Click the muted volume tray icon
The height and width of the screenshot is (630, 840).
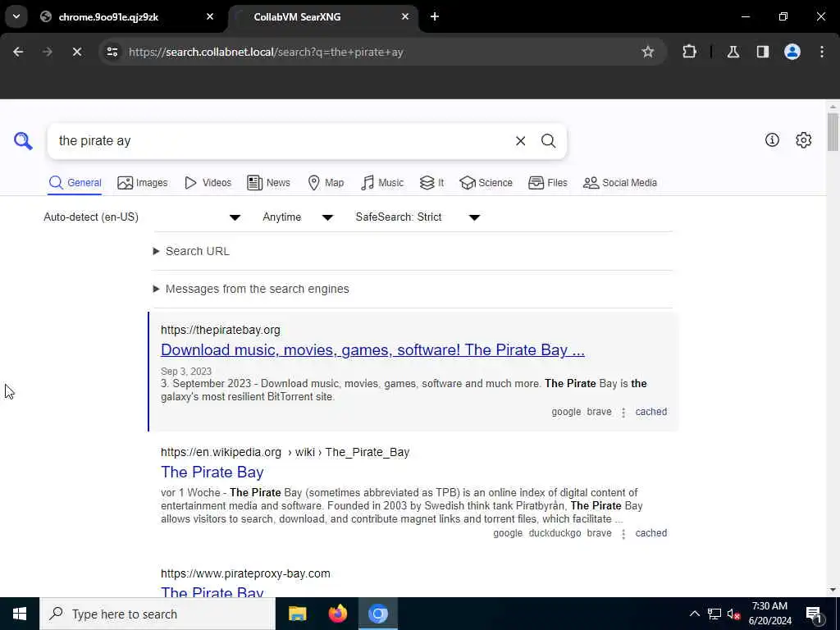tap(733, 614)
